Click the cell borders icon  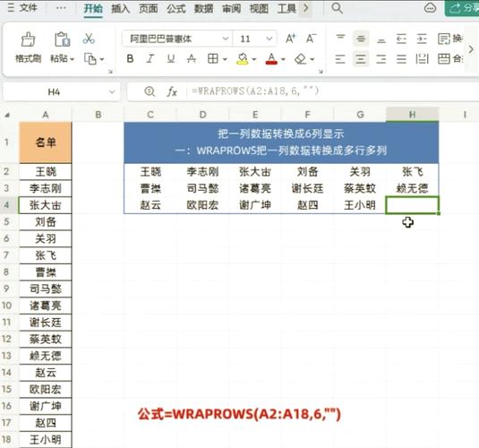(x=212, y=59)
